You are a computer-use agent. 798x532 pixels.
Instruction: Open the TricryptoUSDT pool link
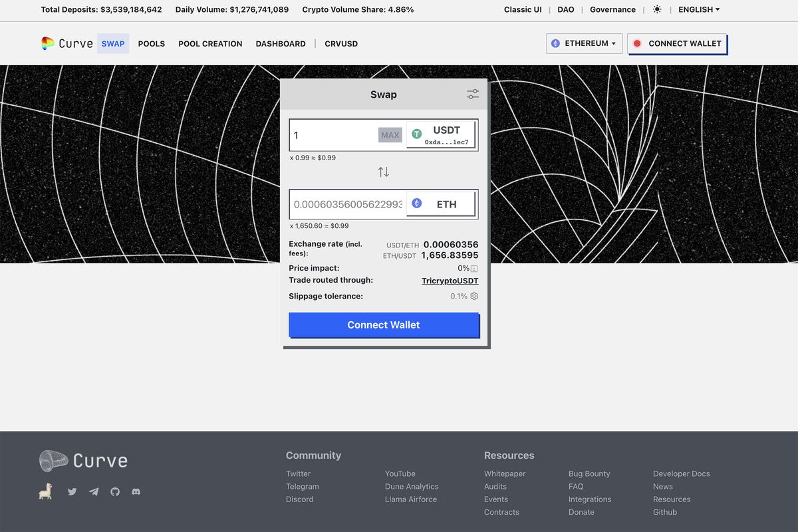pos(450,281)
